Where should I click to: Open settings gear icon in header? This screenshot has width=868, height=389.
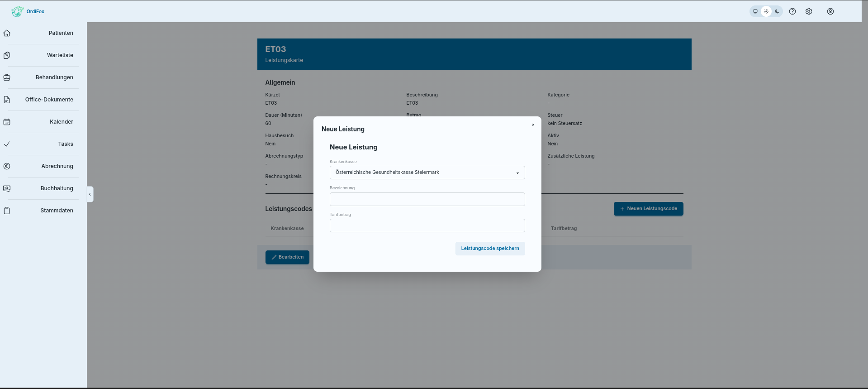(x=809, y=11)
